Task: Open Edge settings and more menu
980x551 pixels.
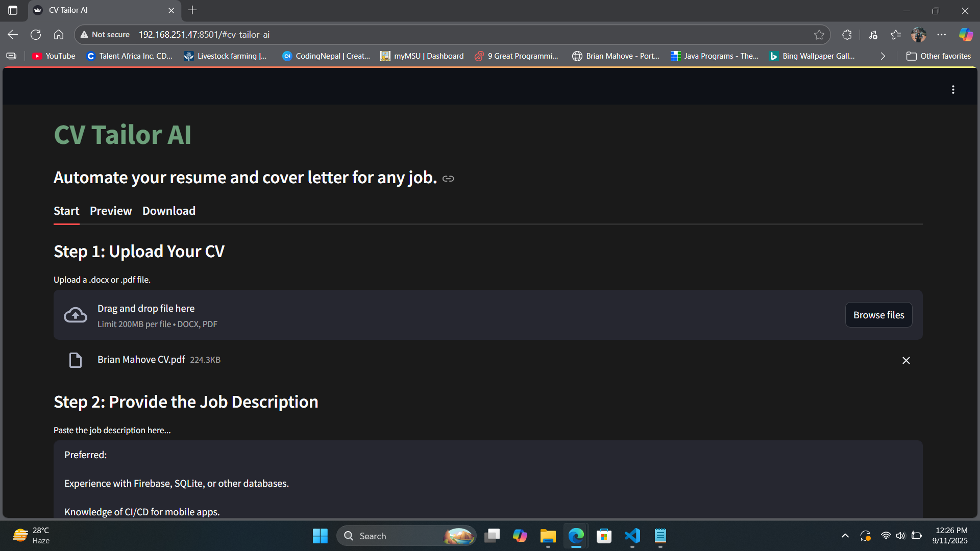Action: 942,35
